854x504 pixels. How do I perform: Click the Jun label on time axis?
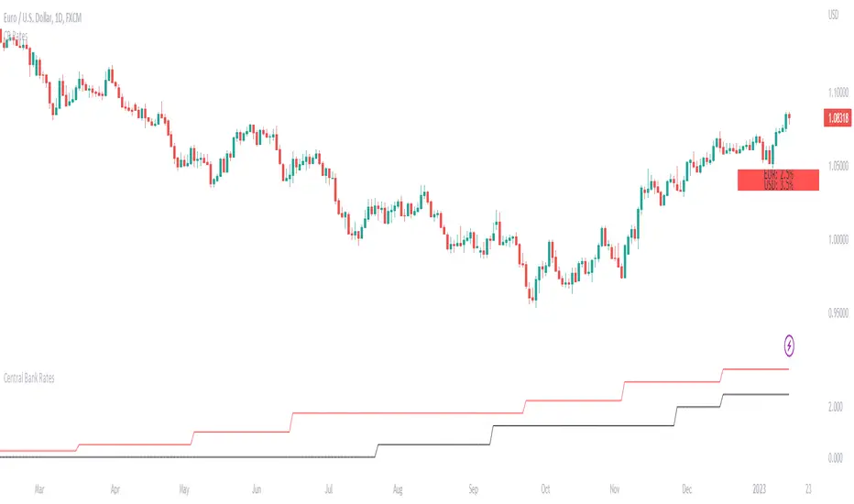tap(257, 489)
